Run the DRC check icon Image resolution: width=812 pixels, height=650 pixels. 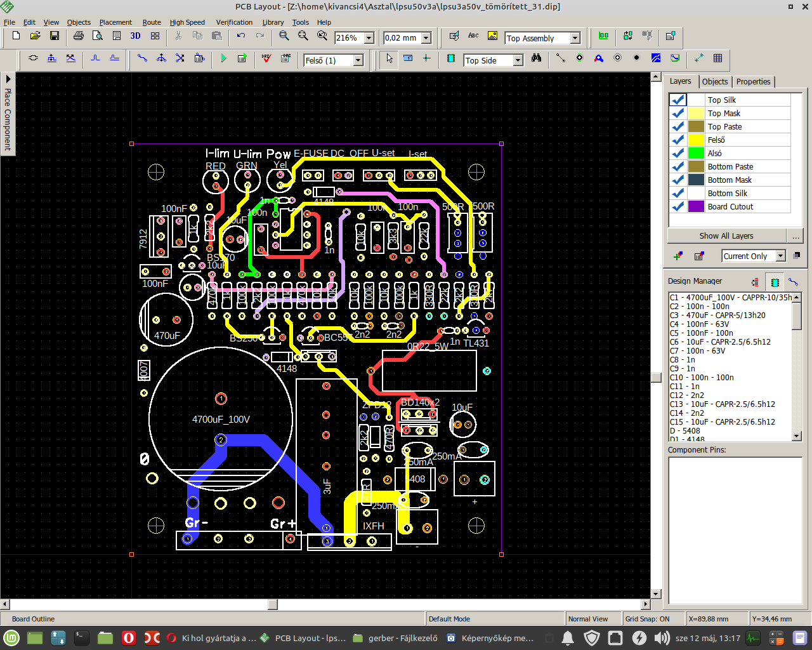(x=266, y=58)
